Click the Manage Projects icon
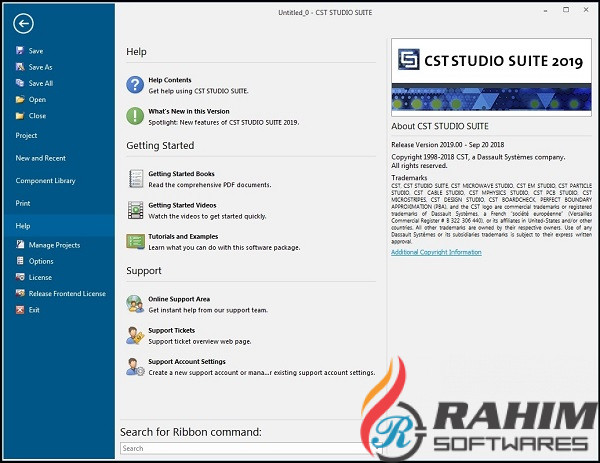 click(x=20, y=245)
